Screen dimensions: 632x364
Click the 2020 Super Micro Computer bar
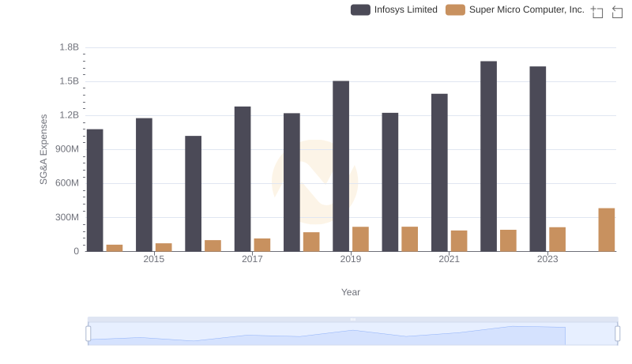pyautogui.click(x=410, y=239)
